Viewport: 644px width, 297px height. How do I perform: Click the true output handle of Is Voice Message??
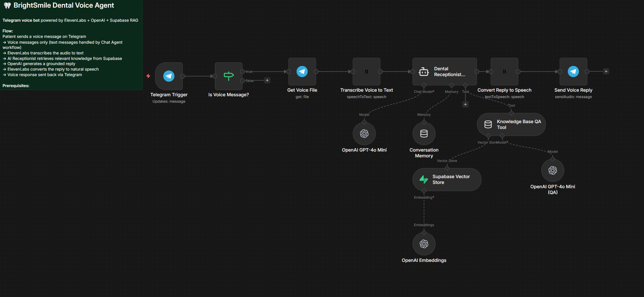pos(242,71)
